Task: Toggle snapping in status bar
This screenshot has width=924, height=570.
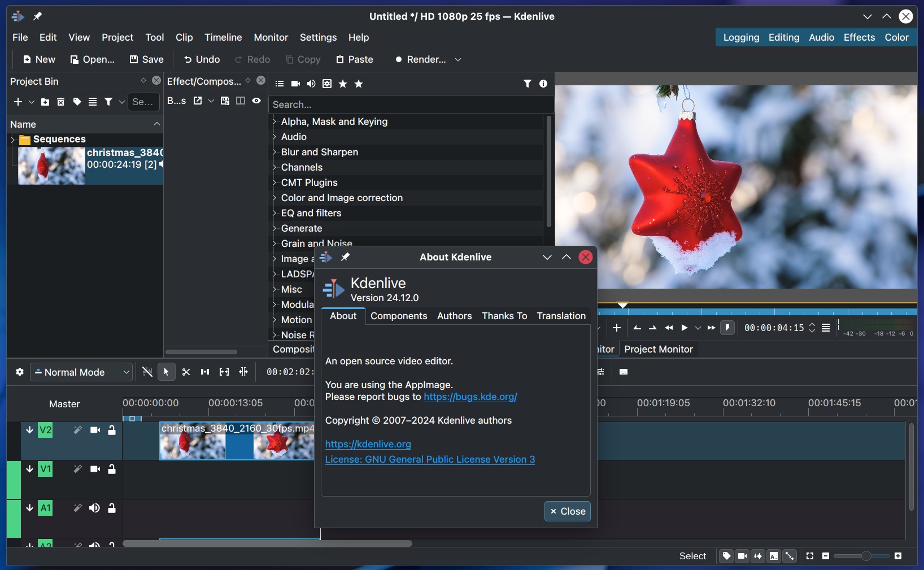Action: click(790, 556)
